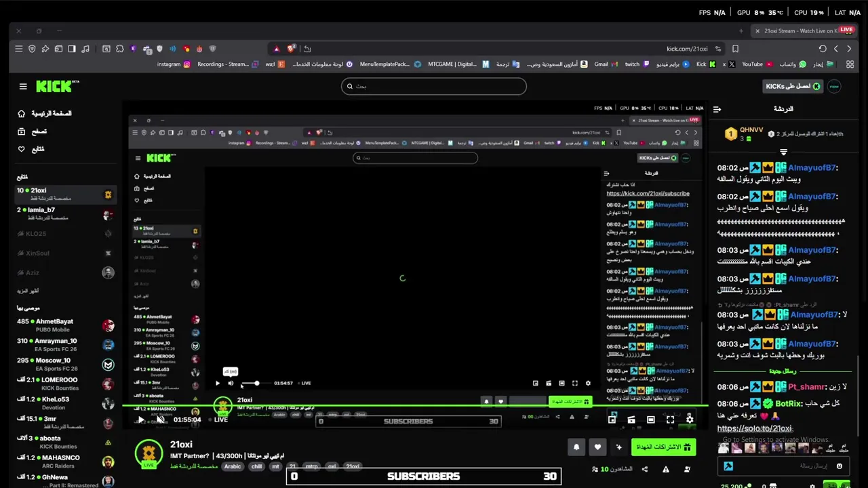Collapse the chat panel using the arrow icon

pyautogui.click(x=717, y=109)
